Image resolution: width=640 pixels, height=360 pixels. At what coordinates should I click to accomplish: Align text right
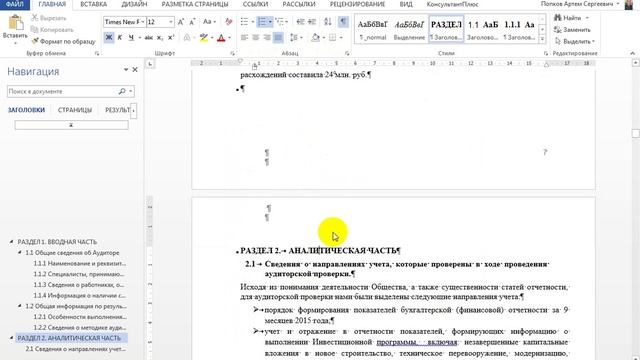coord(267,38)
